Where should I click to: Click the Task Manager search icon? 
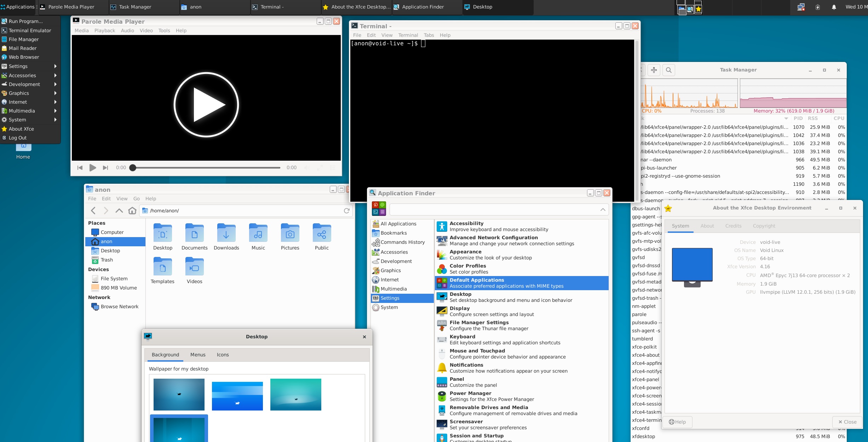pyautogui.click(x=668, y=70)
